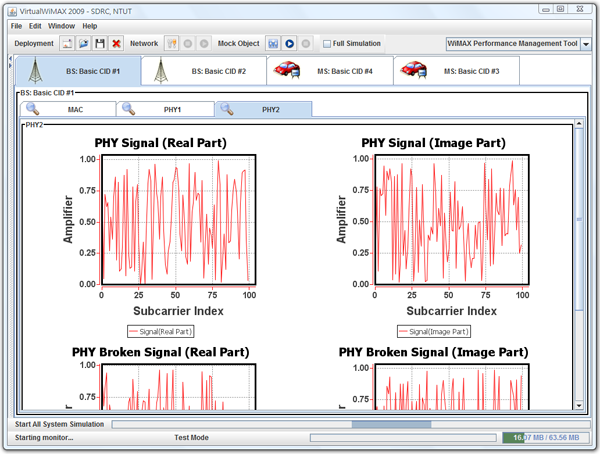The width and height of the screenshot is (600, 454).
Task: Switch to the MS: Basic CID #3 tab
Action: coord(457,71)
